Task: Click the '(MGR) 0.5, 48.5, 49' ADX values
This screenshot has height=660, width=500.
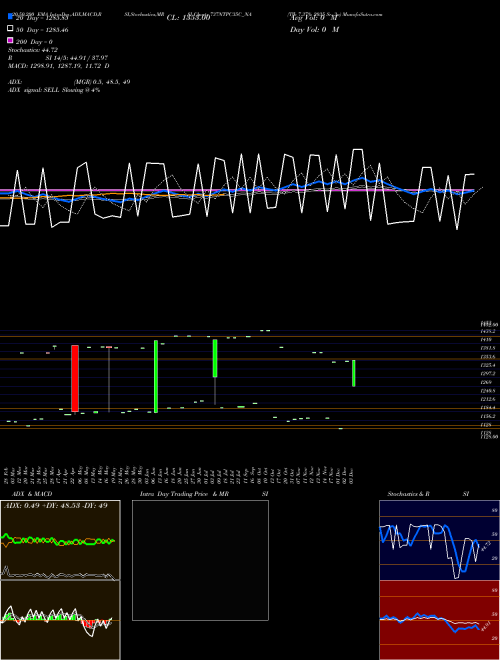Action: (x=102, y=82)
